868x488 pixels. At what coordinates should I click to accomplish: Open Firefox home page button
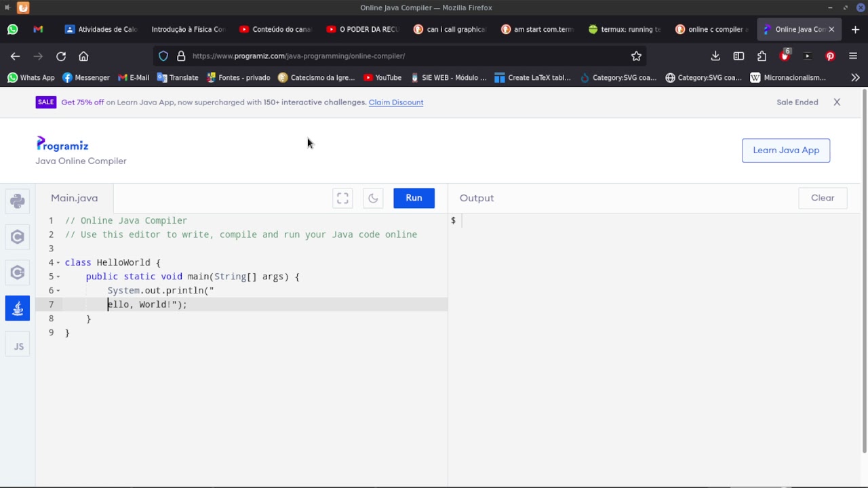(83, 56)
